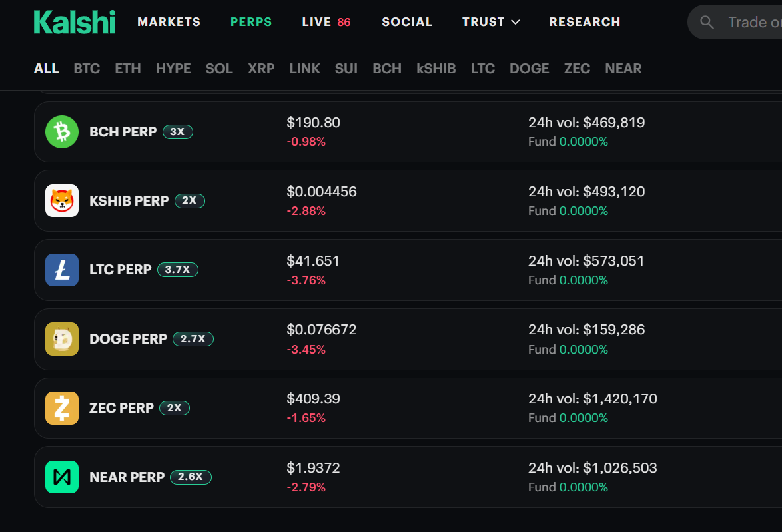The image size is (782, 532).
Task: Click the Bitcoin Cash coin icon
Action: (62, 132)
